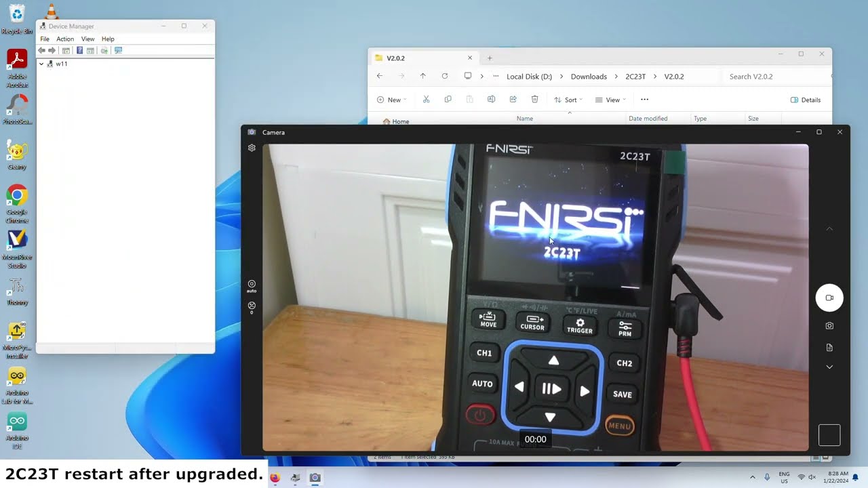Screen dimensions: 868x488
Task: Open MicroPython Installer desktop shortcut
Action: pos(17,340)
